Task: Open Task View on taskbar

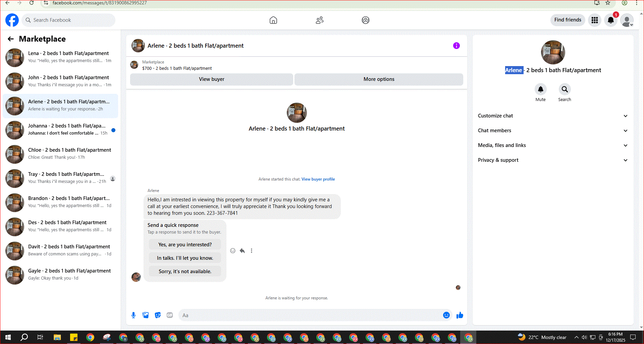Action: pyautogui.click(x=40, y=337)
